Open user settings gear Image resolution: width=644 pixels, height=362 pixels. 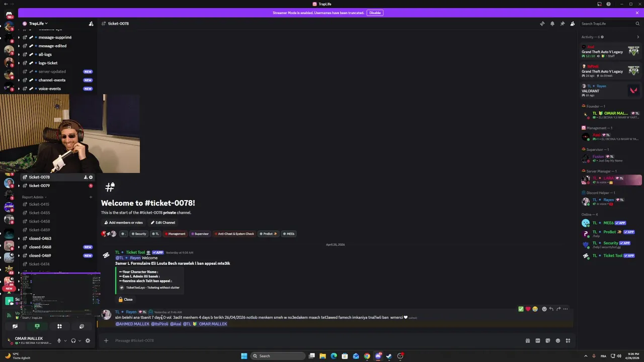coord(88,340)
